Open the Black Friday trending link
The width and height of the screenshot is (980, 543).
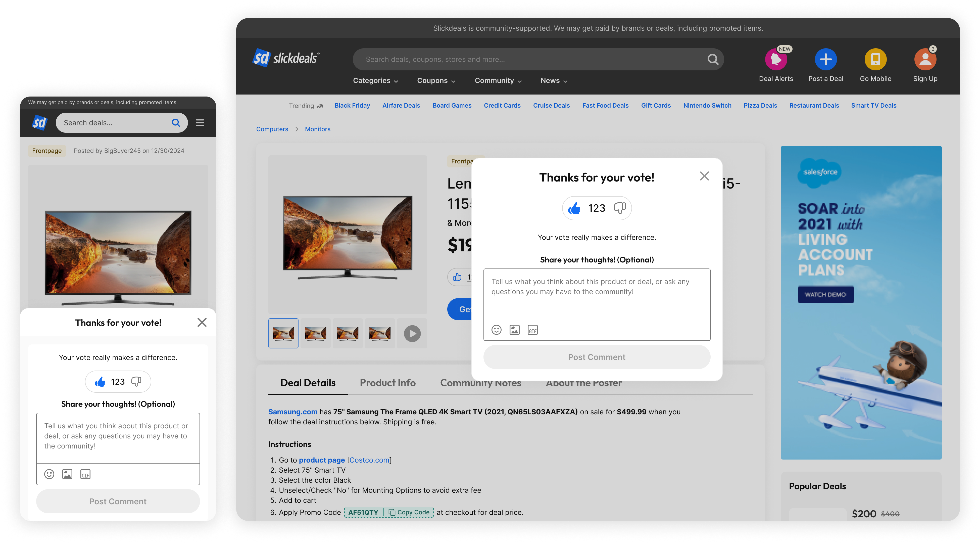(x=352, y=105)
